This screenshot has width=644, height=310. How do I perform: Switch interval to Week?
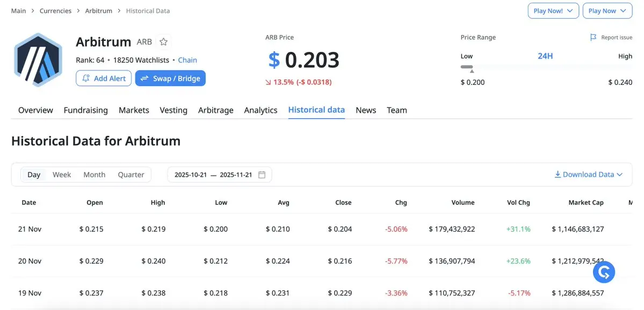click(62, 175)
